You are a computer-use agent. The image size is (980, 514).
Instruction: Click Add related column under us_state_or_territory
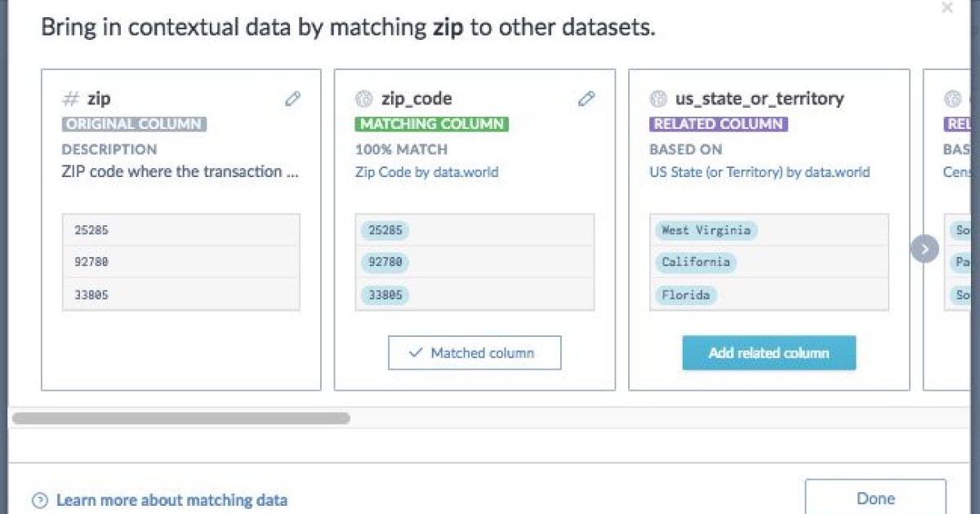tap(768, 352)
